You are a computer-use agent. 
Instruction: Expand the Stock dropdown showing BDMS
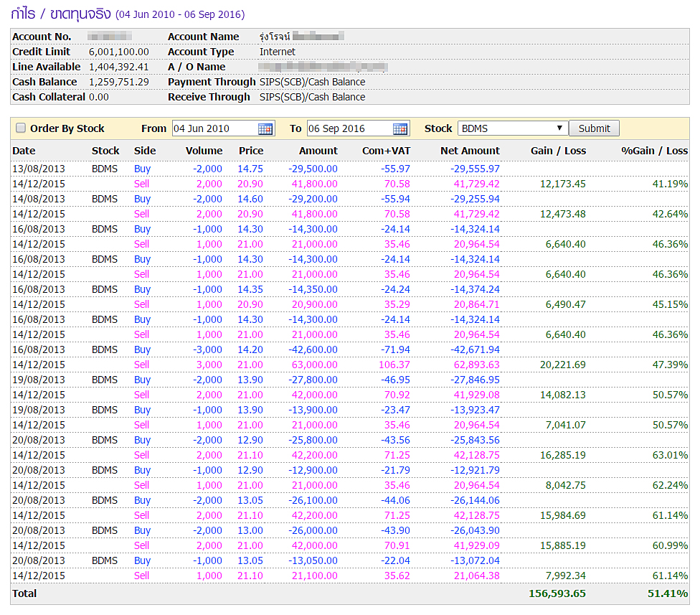coord(512,128)
